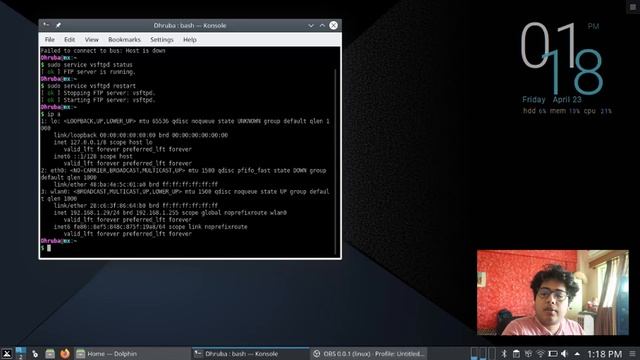Viewport: 640px width, 360px height.
Task: Click the tray icon next to the clipboard
Action: pyautogui.click(x=528, y=354)
